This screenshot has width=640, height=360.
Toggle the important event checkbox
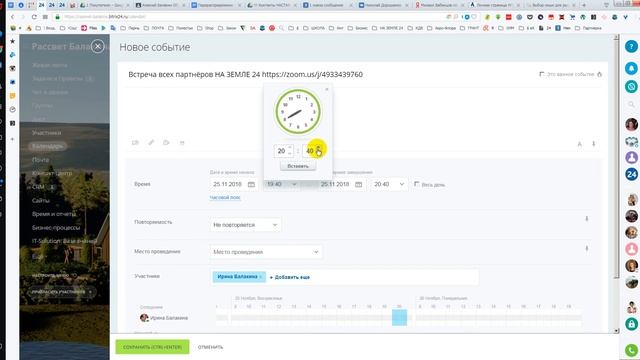tap(542, 74)
